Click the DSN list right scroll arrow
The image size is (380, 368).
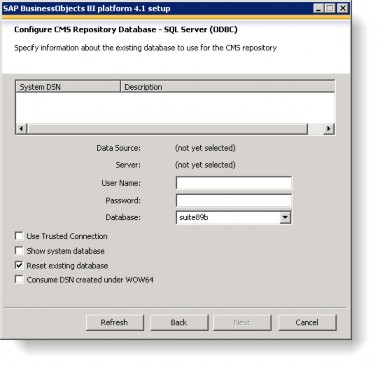[x=329, y=128]
